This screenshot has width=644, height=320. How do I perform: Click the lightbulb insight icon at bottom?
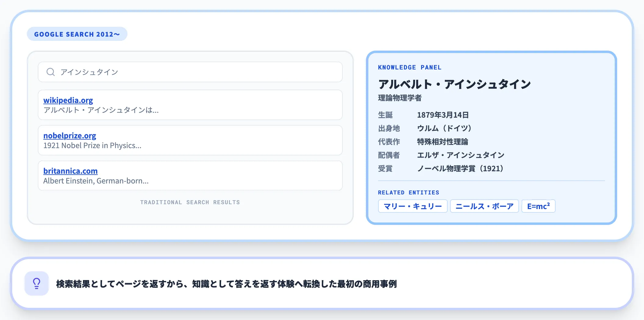(x=36, y=284)
